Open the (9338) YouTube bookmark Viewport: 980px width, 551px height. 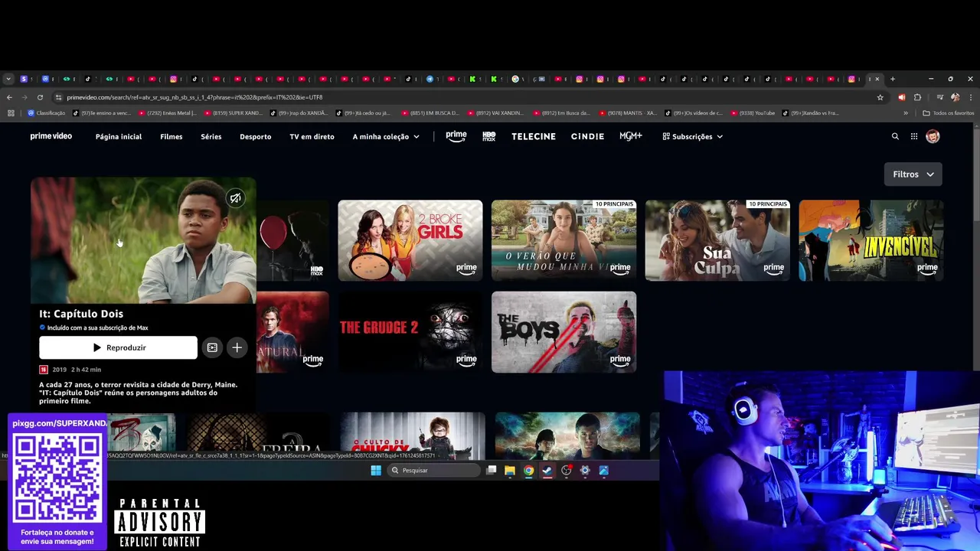click(753, 113)
